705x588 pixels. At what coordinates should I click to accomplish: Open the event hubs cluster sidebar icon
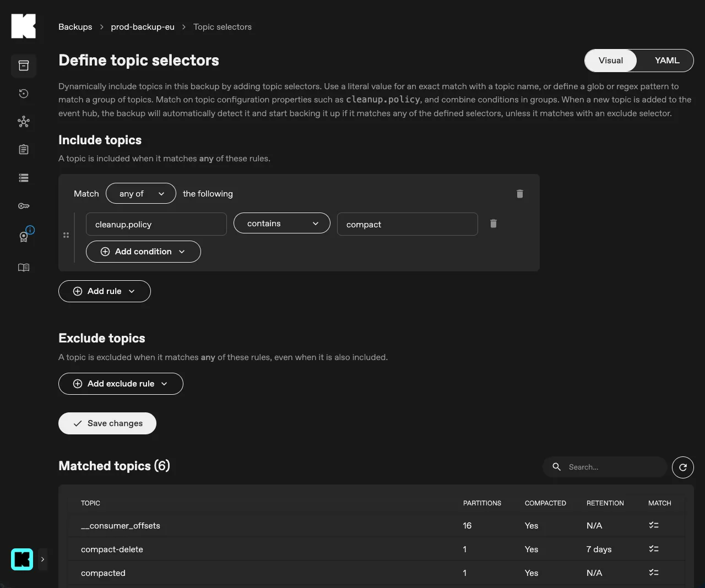click(24, 122)
